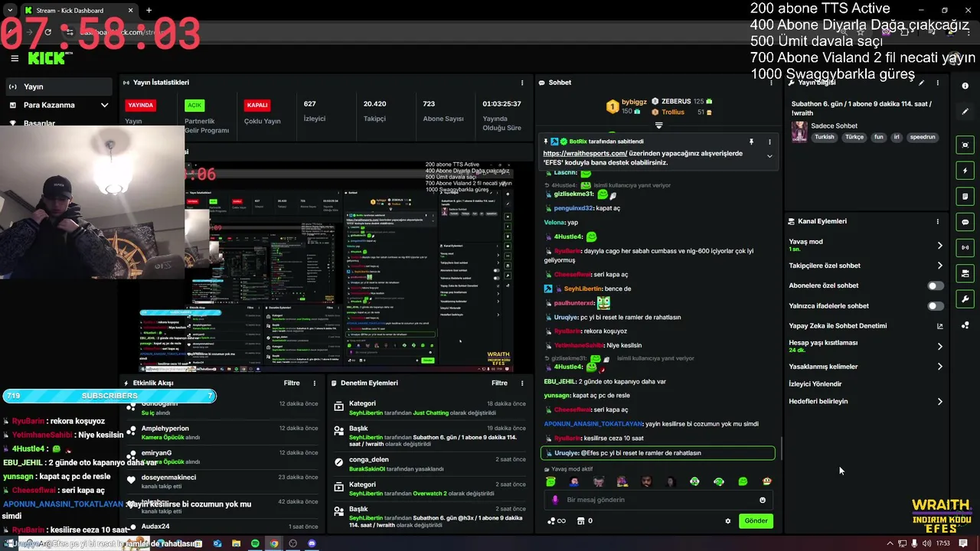Open Etkinlik Akışı three-dot menu

click(314, 383)
